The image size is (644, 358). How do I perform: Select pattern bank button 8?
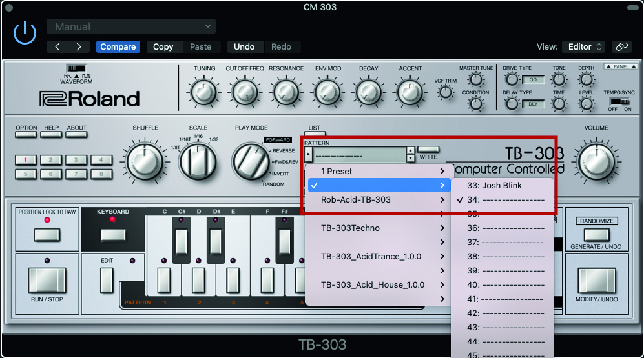coord(101,174)
